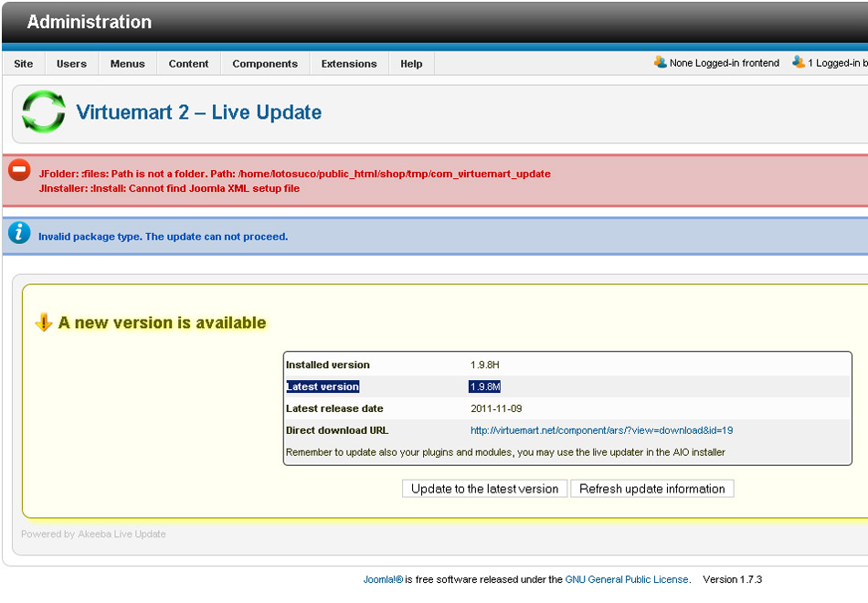Open the Components menu
This screenshot has width=868, height=603.
point(265,64)
